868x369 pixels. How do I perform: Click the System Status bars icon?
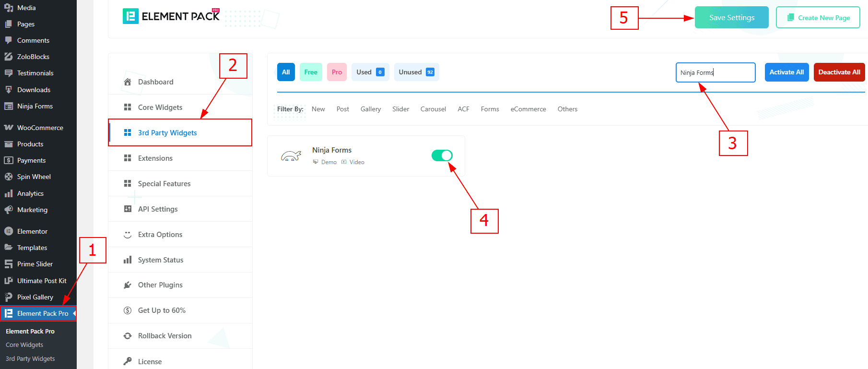[x=128, y=260]
